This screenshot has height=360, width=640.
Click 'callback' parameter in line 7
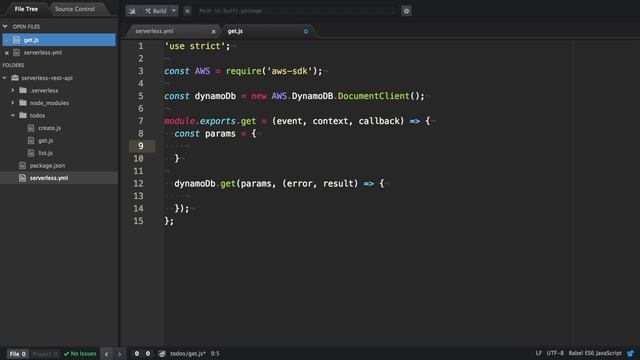[x=381, y=121]
